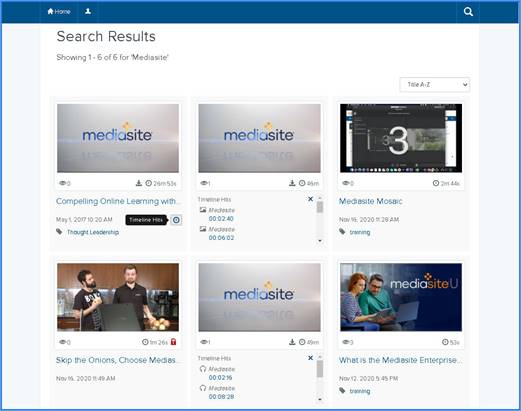Open the MediasiteU video thumbnail
This screenshot has height=411, width=521.
point(401,297)
